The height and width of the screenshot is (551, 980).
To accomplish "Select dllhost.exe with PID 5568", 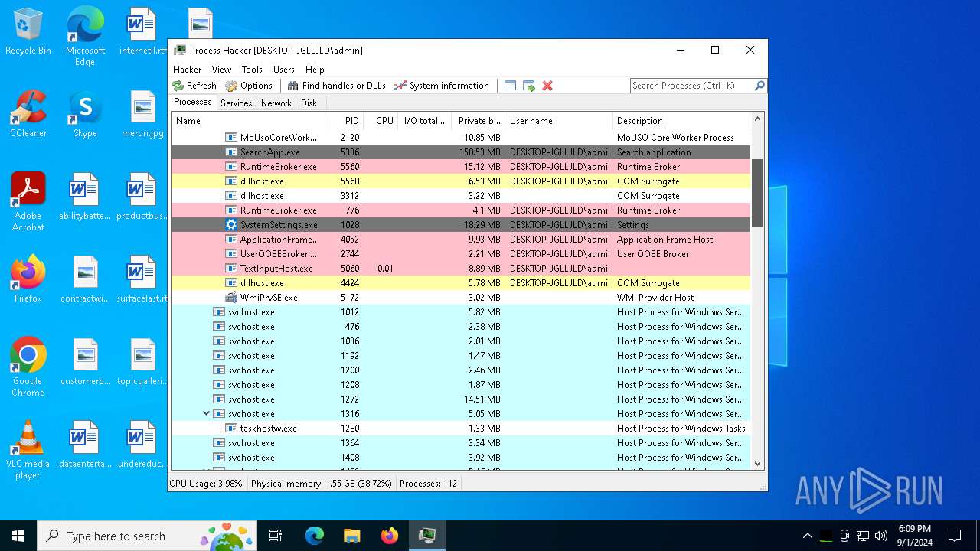I will [x=461, y=181].
